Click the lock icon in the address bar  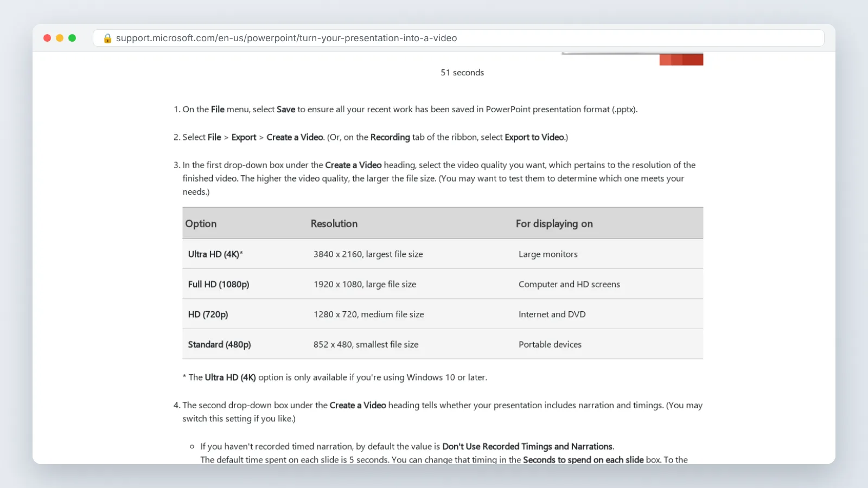tap(107, 38)
